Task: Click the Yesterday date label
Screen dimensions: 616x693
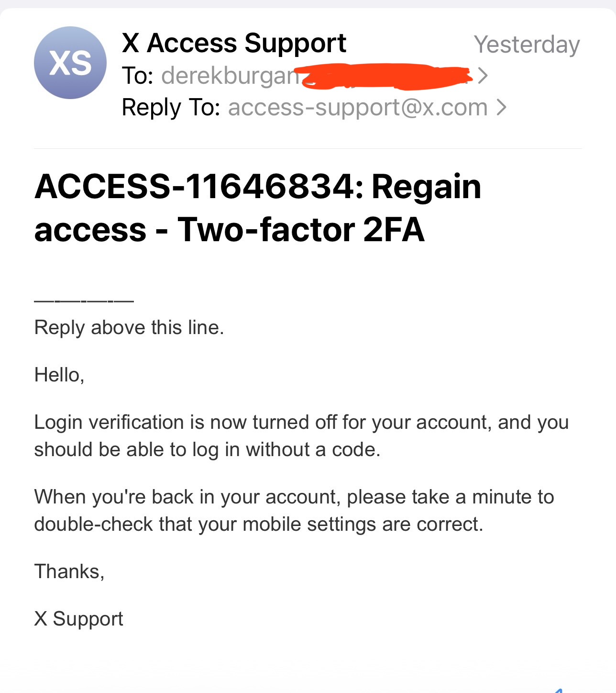Action: point(527,45)
